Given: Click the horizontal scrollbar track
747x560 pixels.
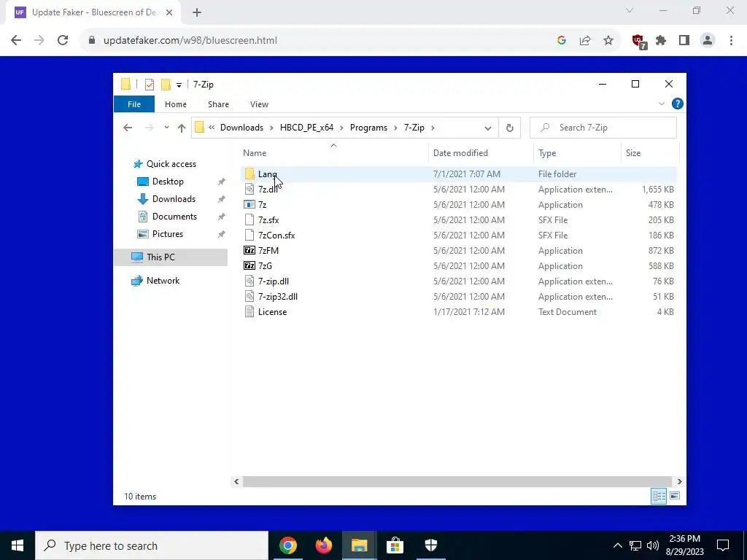Looking at the screenshot, I should point(457,481).
